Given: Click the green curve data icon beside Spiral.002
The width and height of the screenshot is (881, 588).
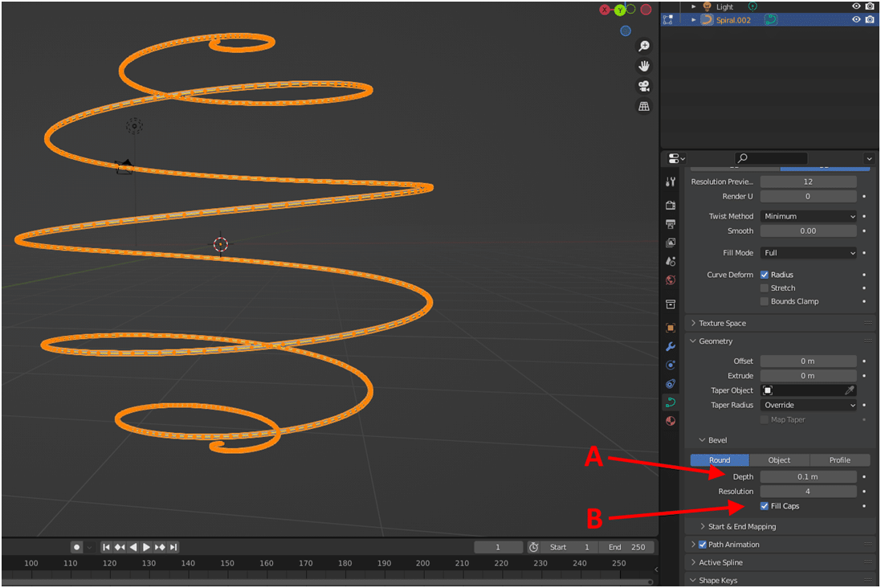Looking at the screenshot, I should tap(772, 19).
